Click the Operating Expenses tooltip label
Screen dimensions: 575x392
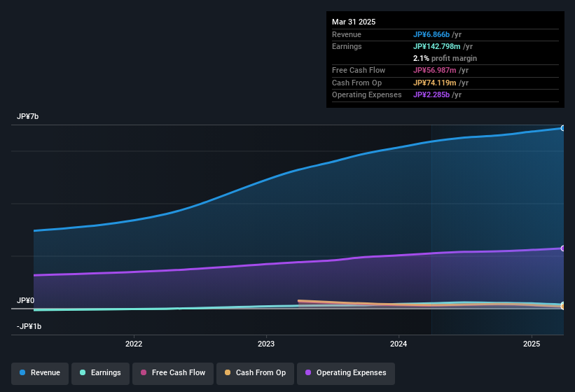pos(367,95)
